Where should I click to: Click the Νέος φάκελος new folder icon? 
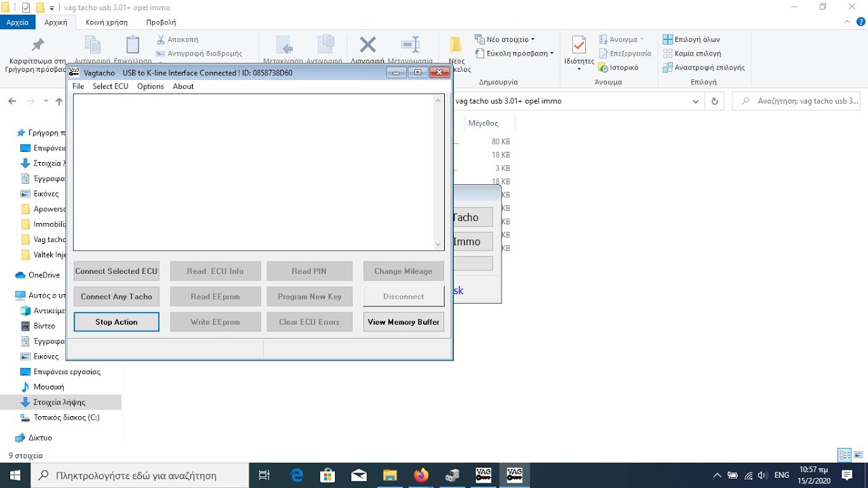(x=456, y=45)
